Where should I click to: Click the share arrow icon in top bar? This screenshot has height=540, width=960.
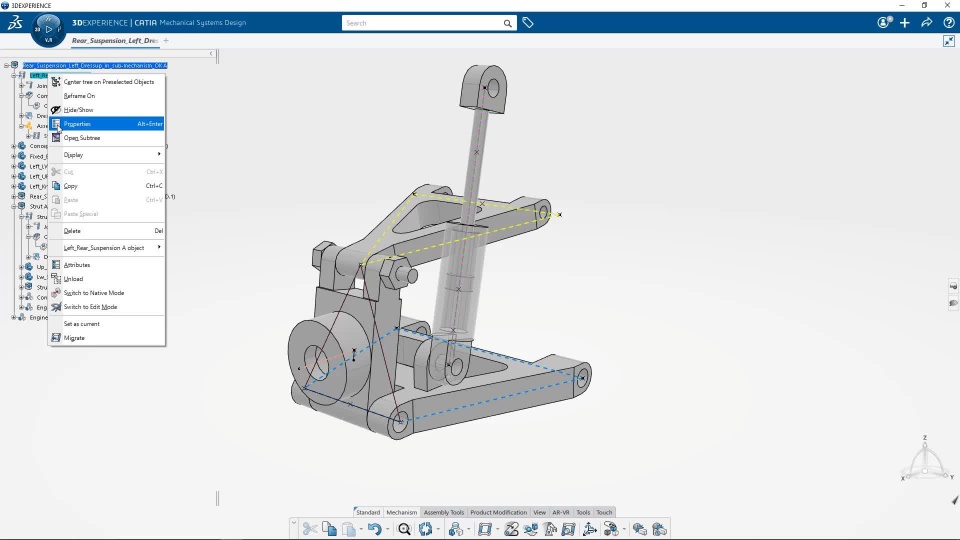(927, 23)
